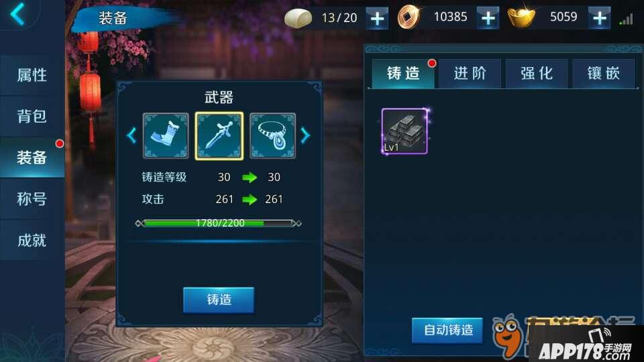Viewport: 644px width, 362px height.
Task: Add gold ingots with the 5059 plus button
Action: coord(600,18)
